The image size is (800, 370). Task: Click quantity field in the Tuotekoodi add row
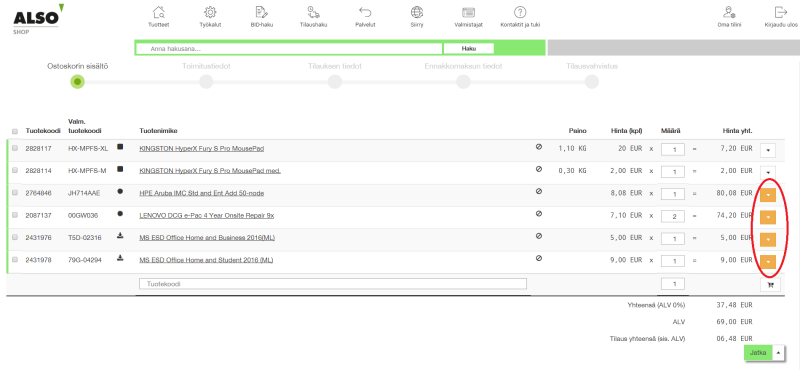click(673, 284)
